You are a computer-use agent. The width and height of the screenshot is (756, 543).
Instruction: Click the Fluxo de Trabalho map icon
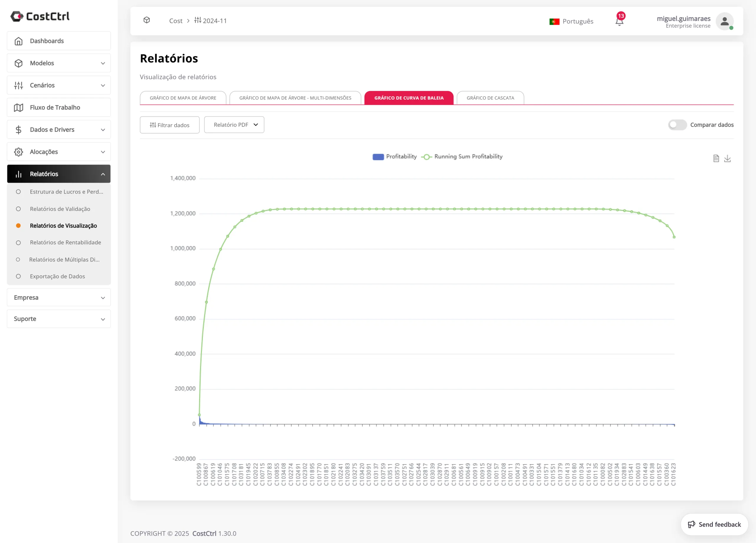click(19, 107)
